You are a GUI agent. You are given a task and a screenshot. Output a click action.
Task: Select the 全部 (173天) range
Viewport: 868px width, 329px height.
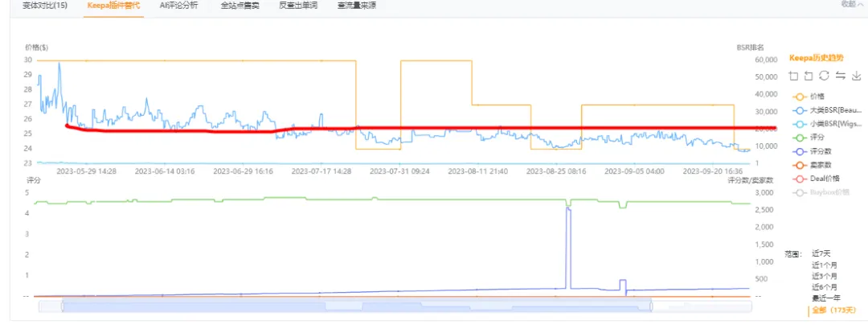[833, 310]
